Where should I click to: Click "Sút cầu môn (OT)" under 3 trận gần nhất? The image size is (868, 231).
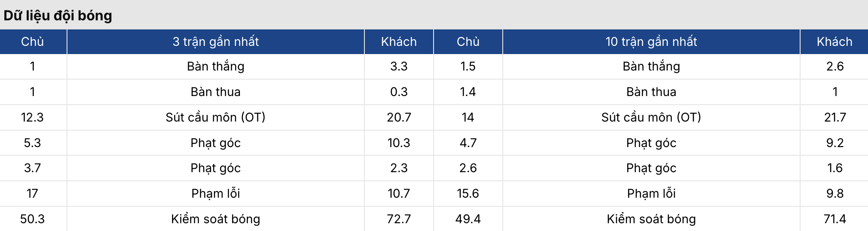tap(215, 117)
